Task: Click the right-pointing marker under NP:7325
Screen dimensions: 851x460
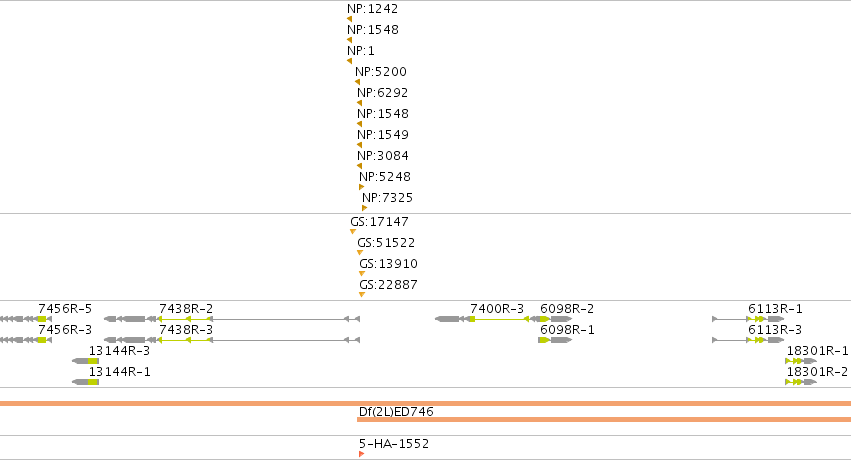Action: [x=364, y=208]
